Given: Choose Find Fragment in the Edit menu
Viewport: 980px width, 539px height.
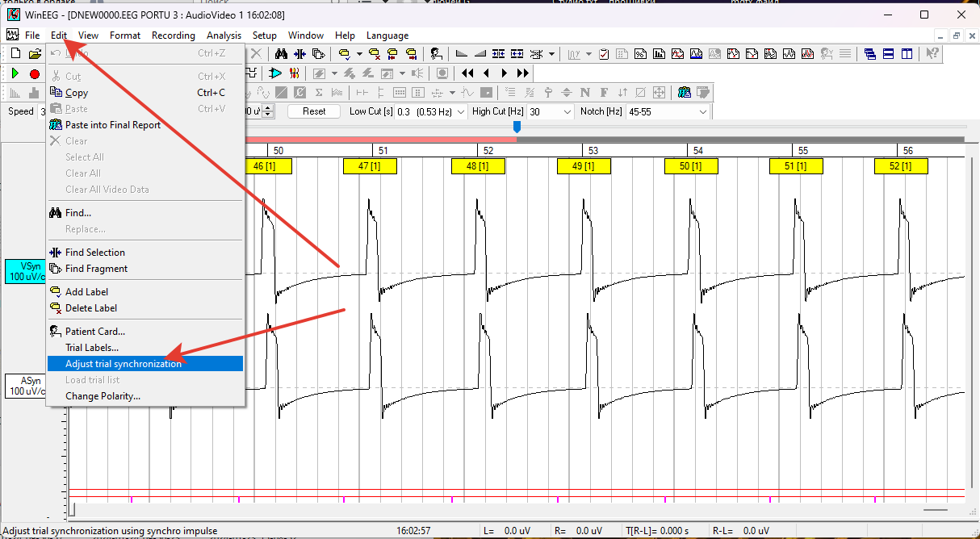Looking at the screenshot, I should pos(145,269).
